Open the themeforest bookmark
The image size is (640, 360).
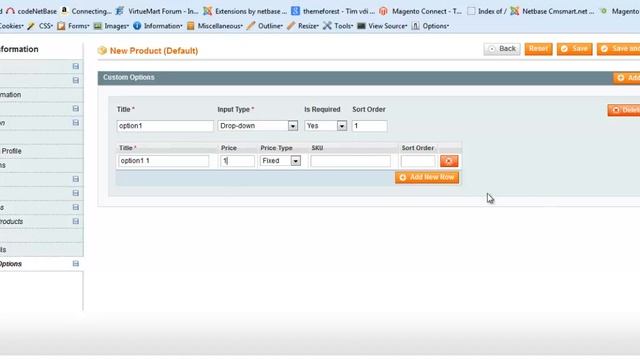pyautogui.click(x=333, y=11)
